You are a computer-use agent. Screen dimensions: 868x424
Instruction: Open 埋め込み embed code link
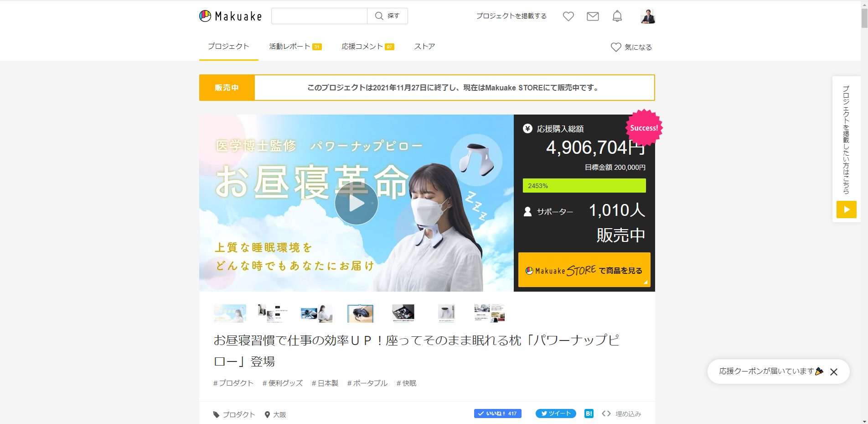click(x=622, y=414)
